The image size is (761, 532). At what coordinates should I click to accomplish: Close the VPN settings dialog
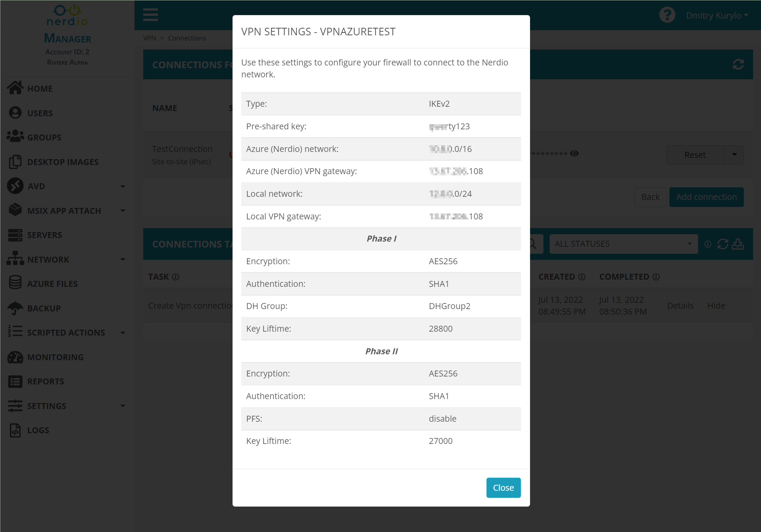(503, 488)
